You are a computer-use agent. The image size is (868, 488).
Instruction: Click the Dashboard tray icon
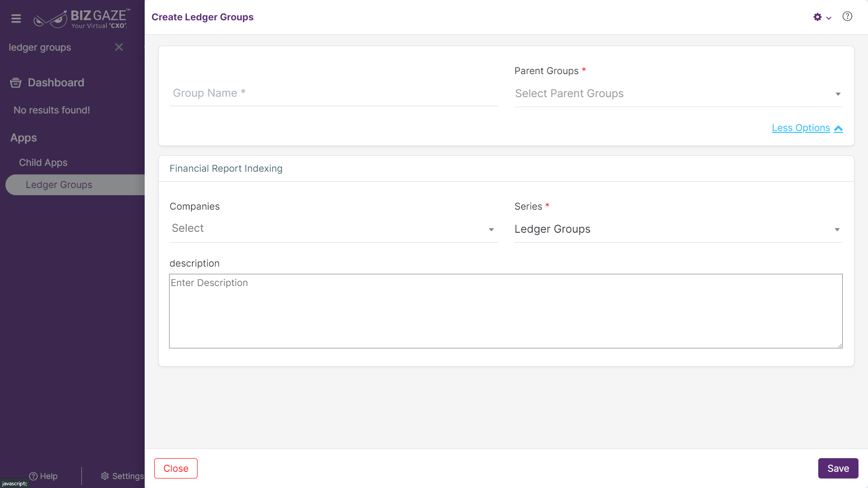tap(16, 83)
